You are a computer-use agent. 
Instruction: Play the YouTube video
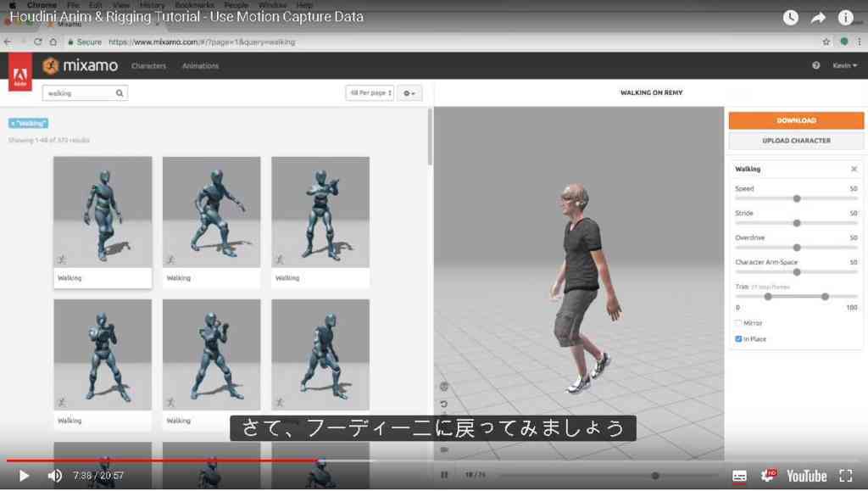pyautogui.click(x=24, y=476)
